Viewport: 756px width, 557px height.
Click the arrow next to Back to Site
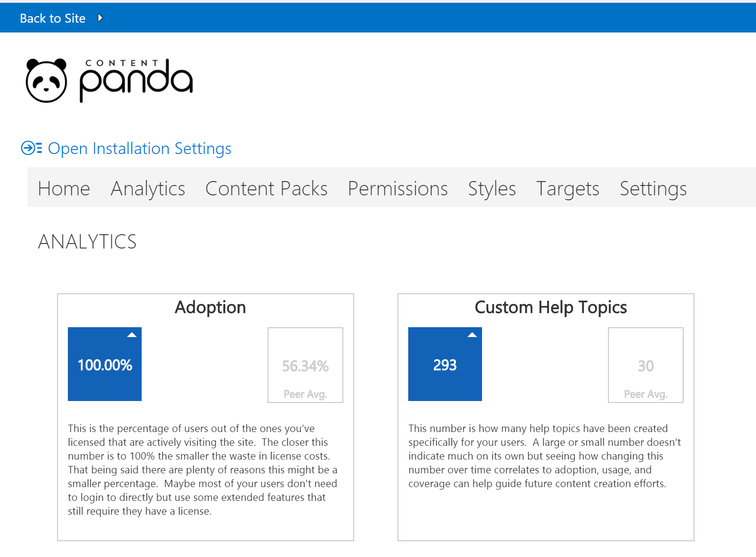pos(100,18)
